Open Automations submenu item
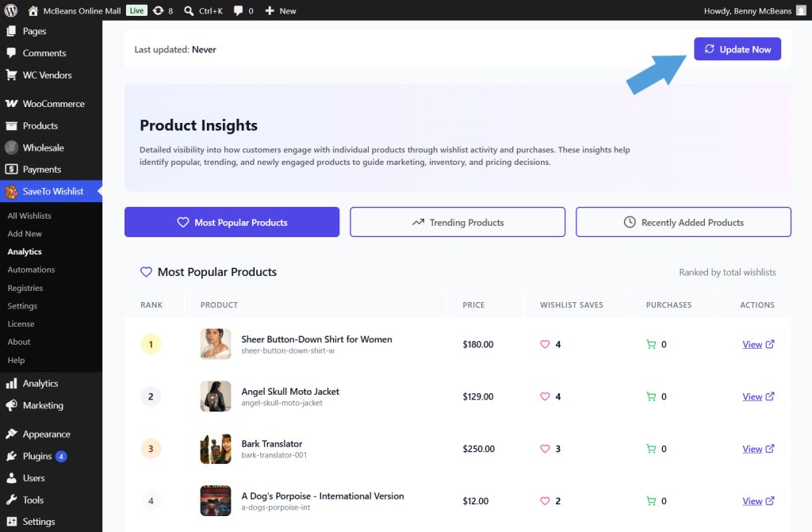Screen dimensions: 812x532 pyautogui.click(x=31, y=270)
